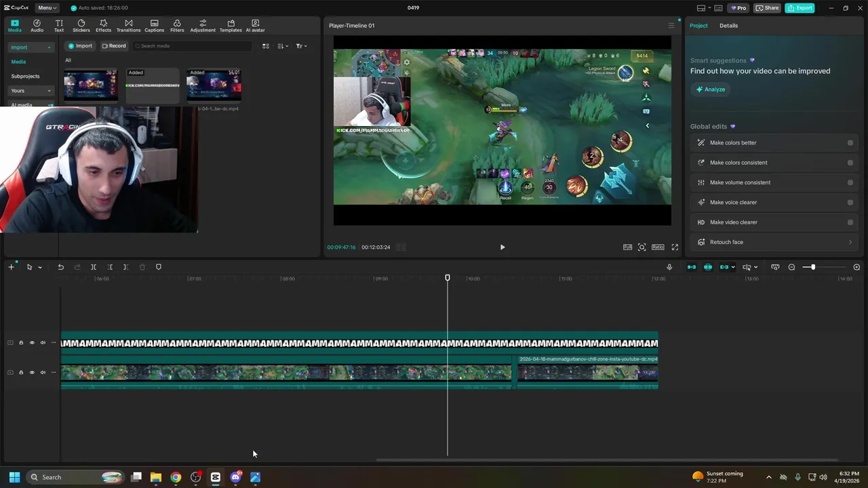Screen dimensions: 868x488
Task: Open the selection tool mode dropdown arrow
Action: (40, 267)
